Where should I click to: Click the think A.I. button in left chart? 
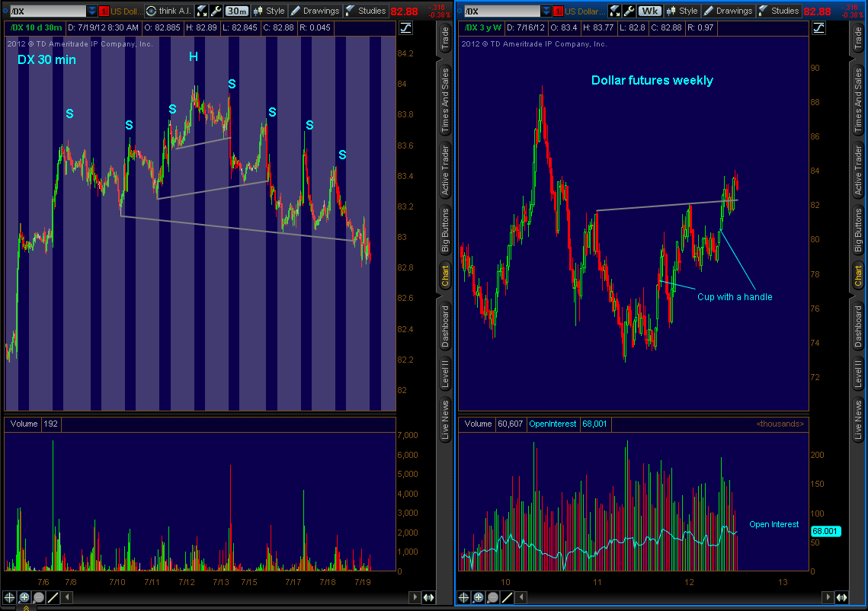tap(168, 11)
